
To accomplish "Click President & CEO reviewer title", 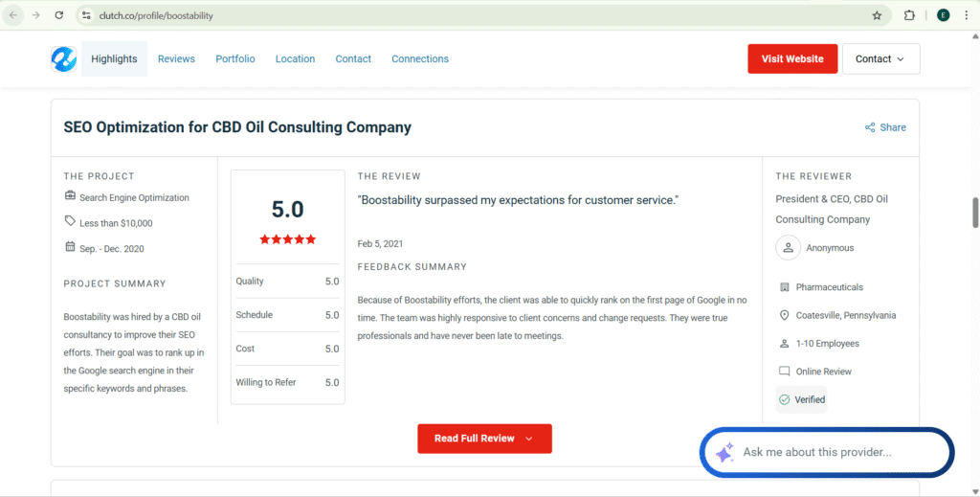I will tap(832, 209).
